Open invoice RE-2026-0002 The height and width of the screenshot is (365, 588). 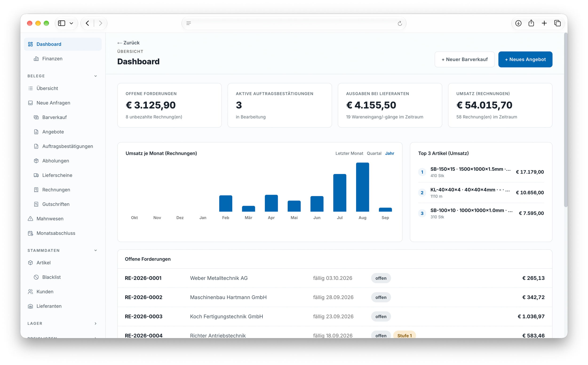pos(334,298)
